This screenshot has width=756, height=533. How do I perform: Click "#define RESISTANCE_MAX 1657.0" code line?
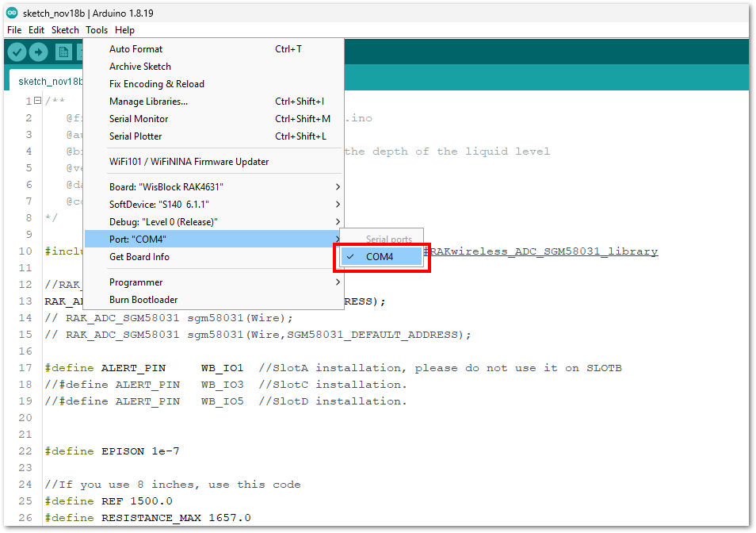point(147,518)
